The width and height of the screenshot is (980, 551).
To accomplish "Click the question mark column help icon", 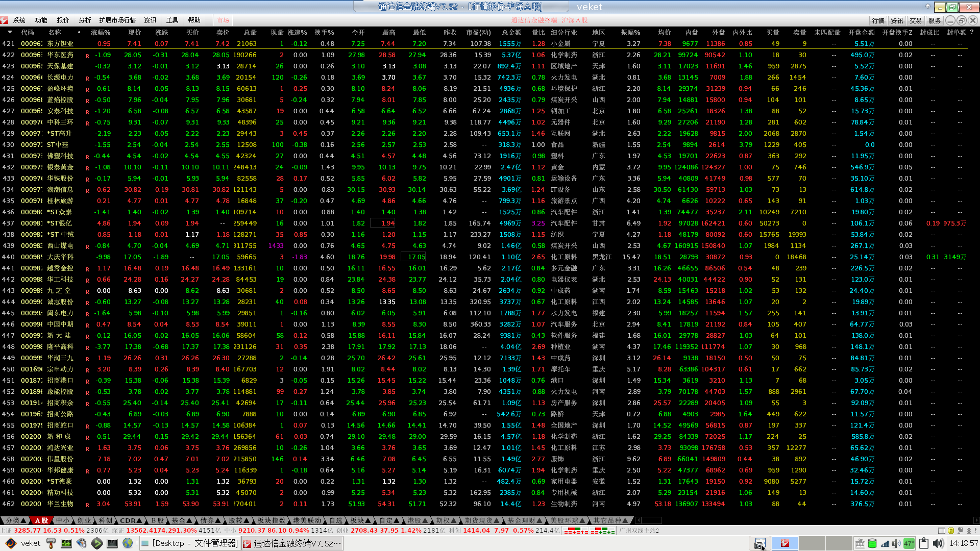I will coord(972,32).
